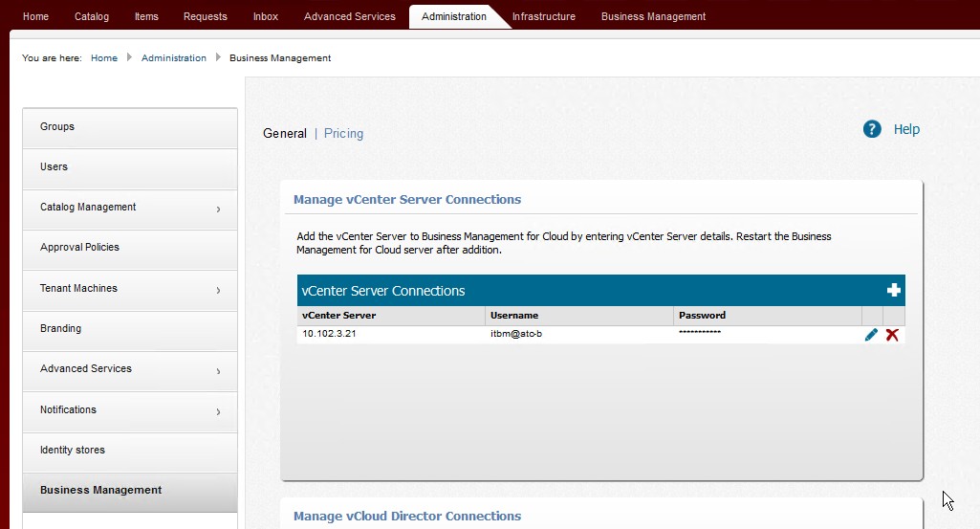Switch to the Catalog tab
This screenshot has height=529, width=980.
click(92, 16)
